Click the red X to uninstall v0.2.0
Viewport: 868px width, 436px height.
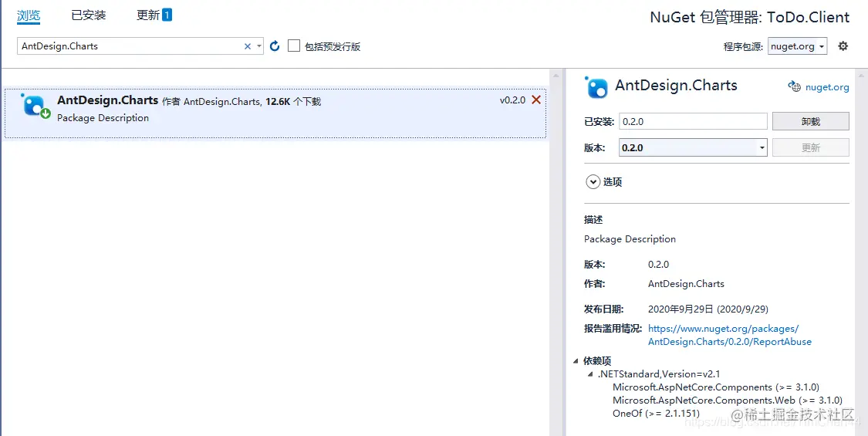coord(536,100)
